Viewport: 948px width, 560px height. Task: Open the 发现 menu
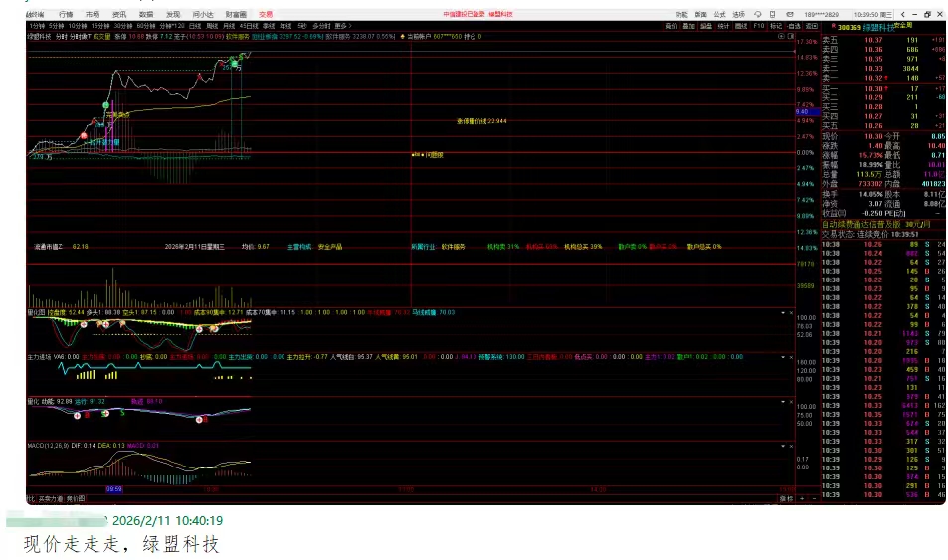tap(173, 14)
